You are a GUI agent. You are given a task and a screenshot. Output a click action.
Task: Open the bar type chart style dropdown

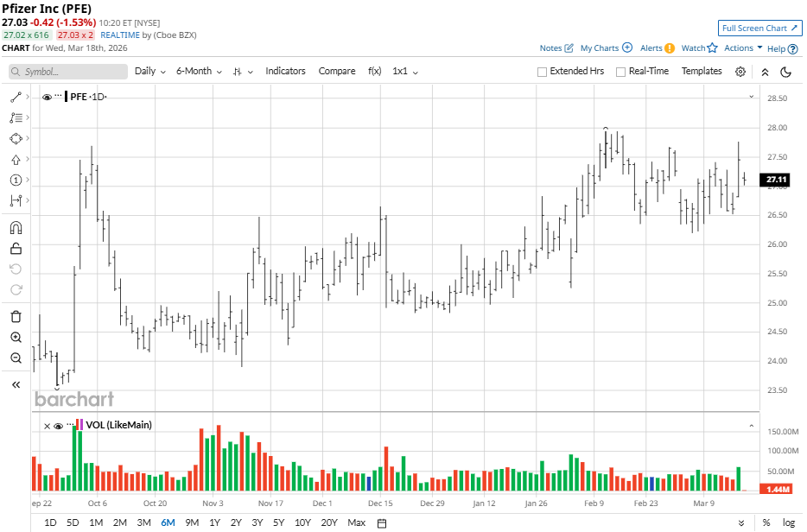point(243,72)
